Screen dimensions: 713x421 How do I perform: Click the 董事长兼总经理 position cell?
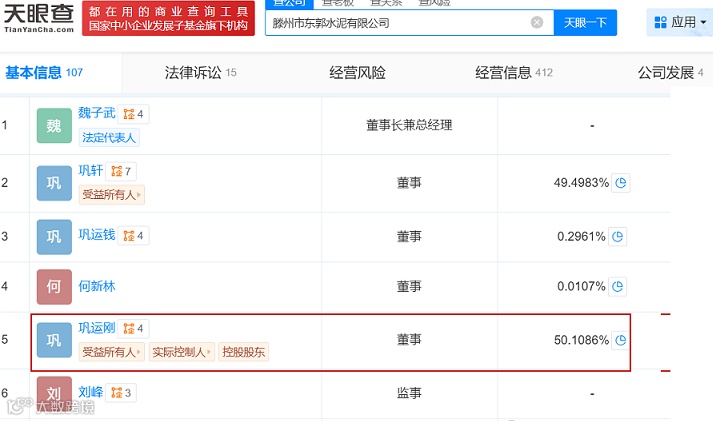[x=409, y=125]
